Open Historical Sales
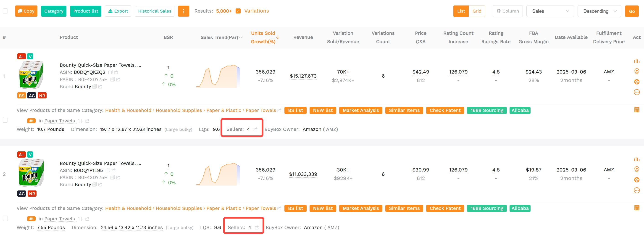Image resolution: width=644 pixels, height=235 pixels. pos(155,11)
